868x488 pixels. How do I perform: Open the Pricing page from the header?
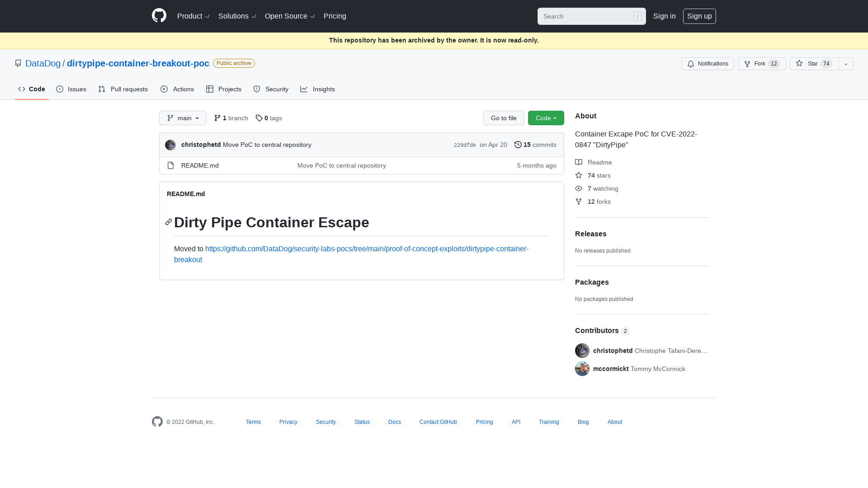[335, 16]
